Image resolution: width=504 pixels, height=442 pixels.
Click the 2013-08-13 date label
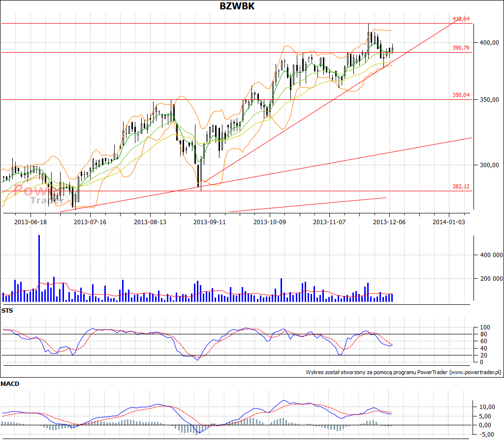pos(150,222)
